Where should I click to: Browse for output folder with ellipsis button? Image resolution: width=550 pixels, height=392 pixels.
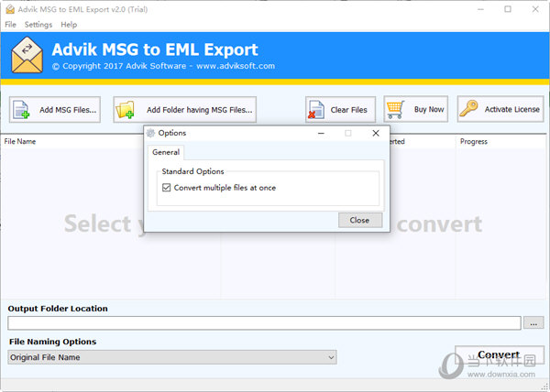(533, 322)
